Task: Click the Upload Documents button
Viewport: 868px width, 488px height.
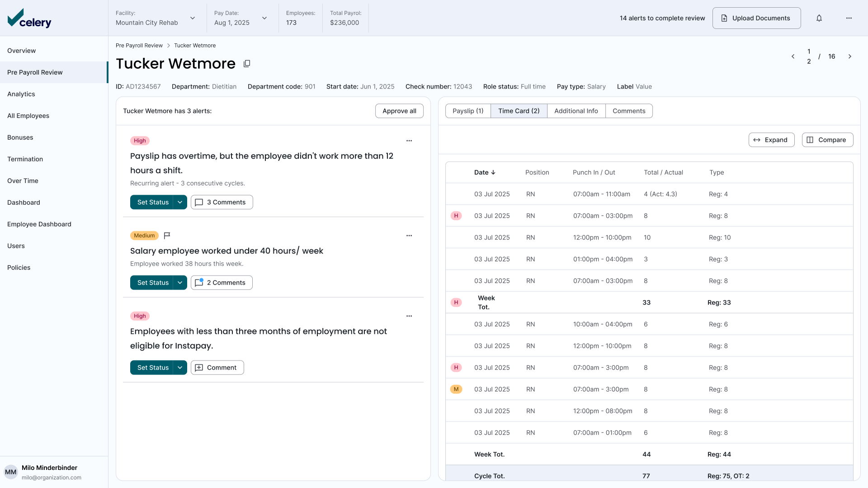Action: pos(756,18)
